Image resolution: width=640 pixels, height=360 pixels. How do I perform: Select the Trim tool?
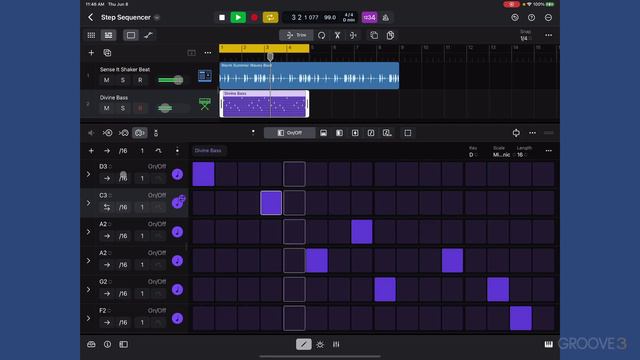[x=296, y=35]
